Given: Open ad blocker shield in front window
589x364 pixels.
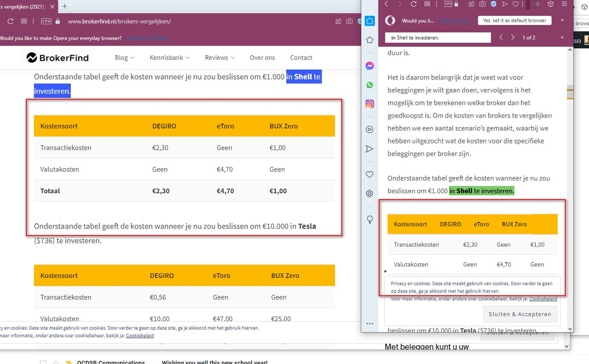Looking at the screenshot, I should click(x=494, y=4).
